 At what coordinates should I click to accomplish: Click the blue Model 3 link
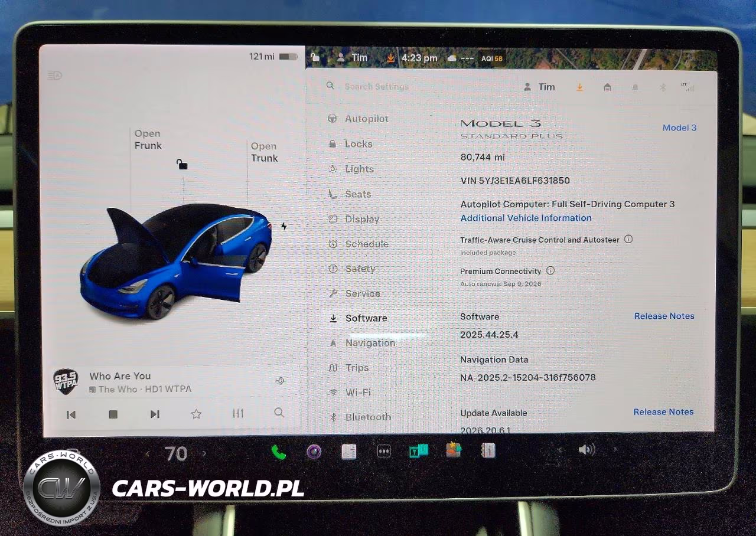tap(679, 128)
